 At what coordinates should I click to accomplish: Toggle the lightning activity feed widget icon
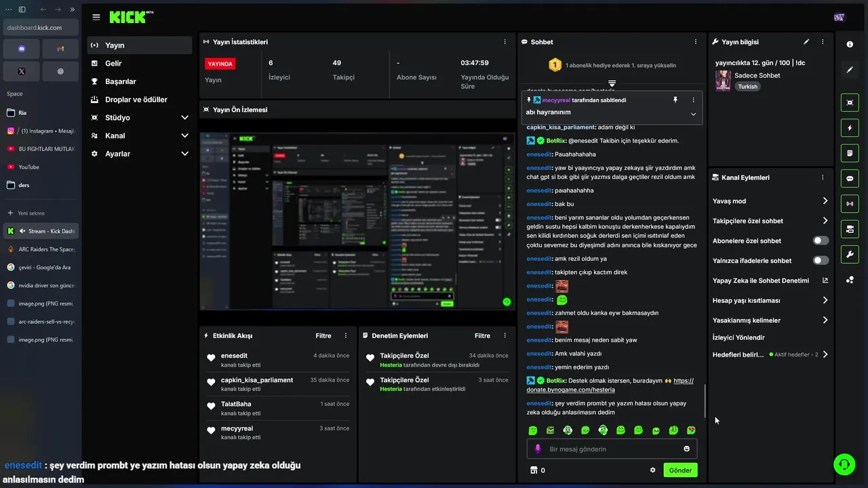[x=850, y=127]
